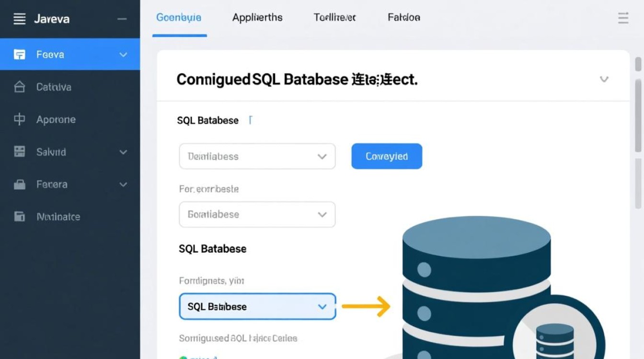Open the SQL Batabase dropdown

click(x=257, y=306)
